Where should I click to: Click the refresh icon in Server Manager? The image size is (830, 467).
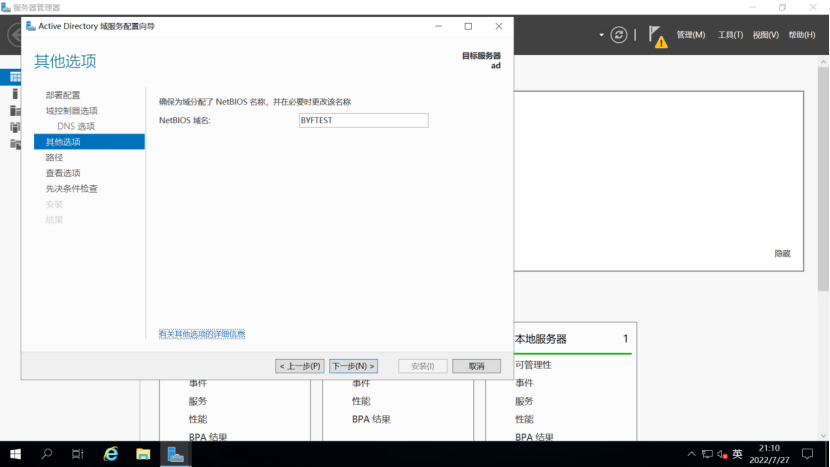coord(619,35)
